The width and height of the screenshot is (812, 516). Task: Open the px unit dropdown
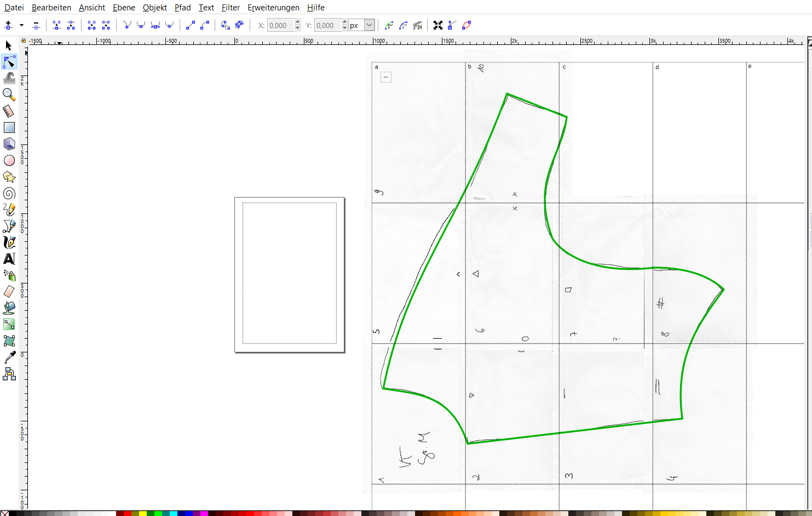coord(369,25)
